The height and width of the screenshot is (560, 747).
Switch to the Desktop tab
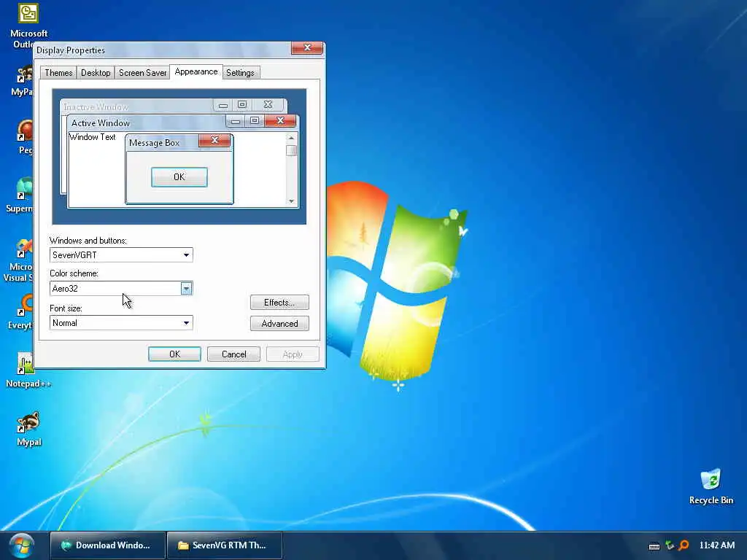tap(96, 73)
